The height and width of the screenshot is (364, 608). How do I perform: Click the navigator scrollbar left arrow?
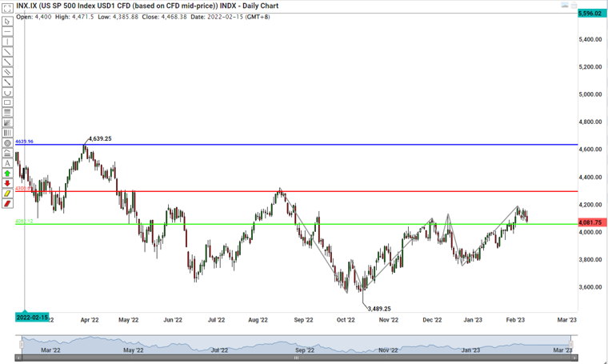18,358
